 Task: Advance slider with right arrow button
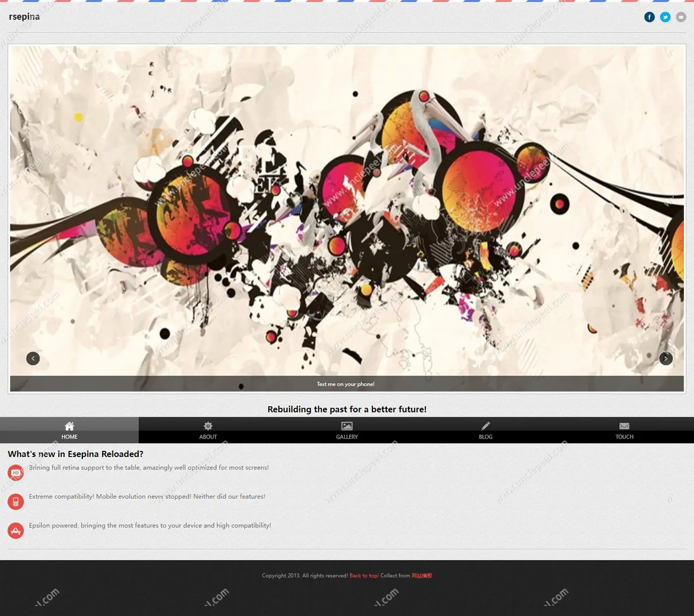point(666,358)
